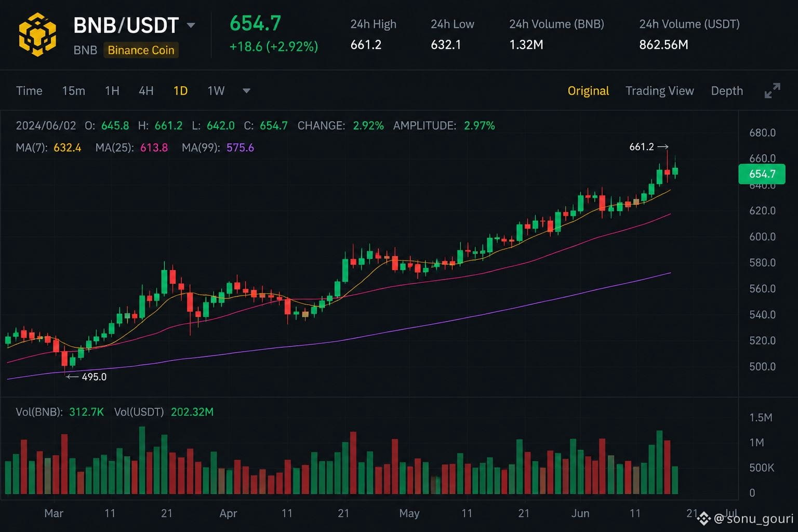Click the 2024/06/02 candle date label
Screen dimensions: 798x532
pyautogui.click(x=46, y=126)
